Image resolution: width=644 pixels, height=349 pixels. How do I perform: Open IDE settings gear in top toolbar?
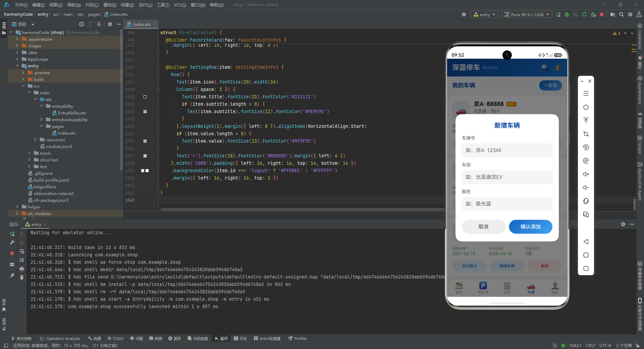630,14
